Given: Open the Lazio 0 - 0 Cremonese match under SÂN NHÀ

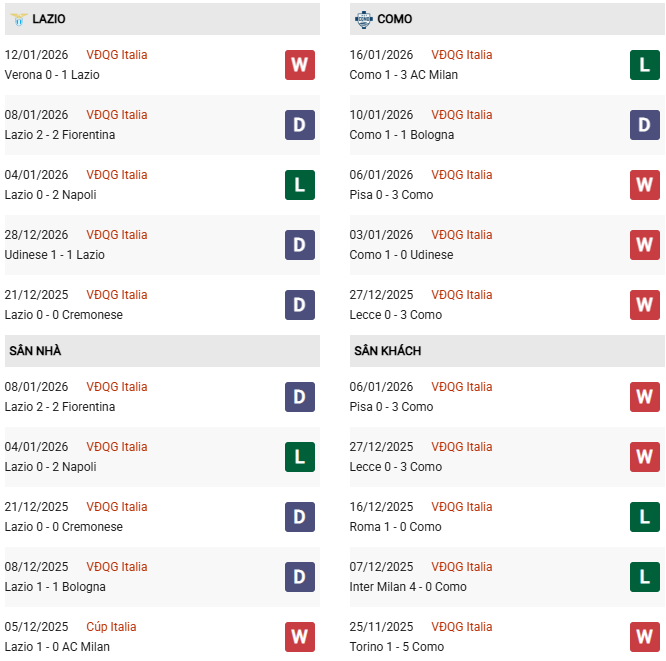Looking at the screenshot, I should [64, 527].
